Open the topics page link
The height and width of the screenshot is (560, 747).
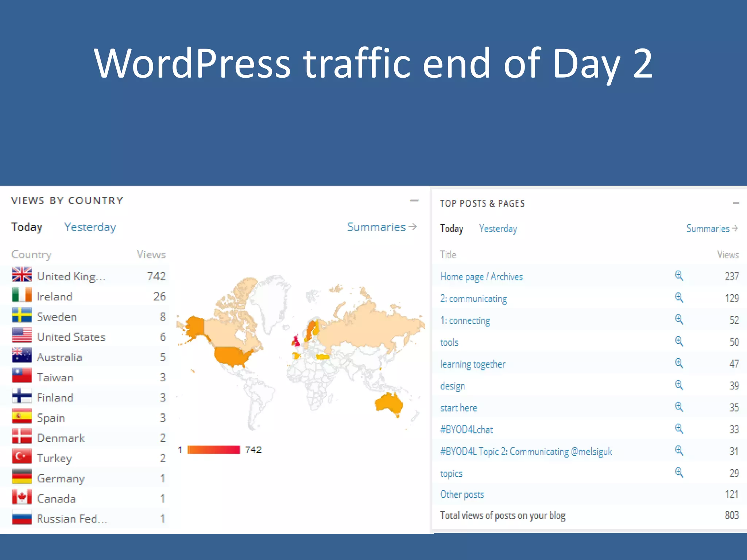[451, 474]
